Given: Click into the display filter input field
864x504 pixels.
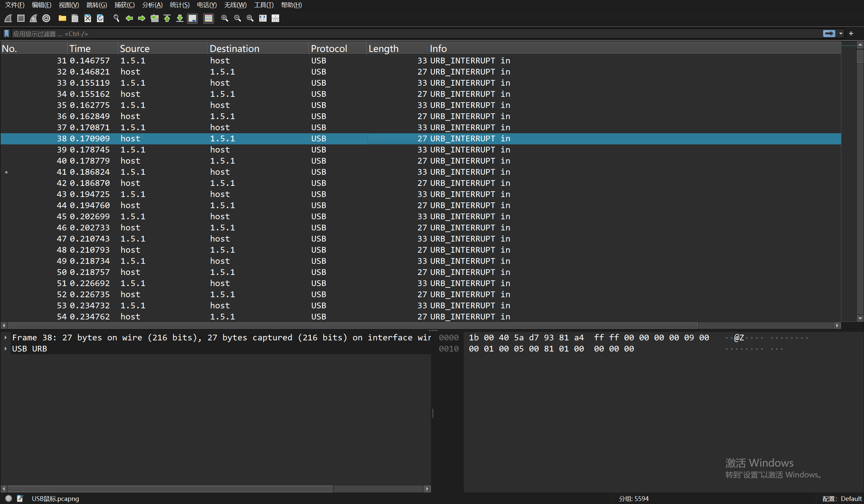Looking at the screenshot, I should pyautogui.click(x=411, y=34).
